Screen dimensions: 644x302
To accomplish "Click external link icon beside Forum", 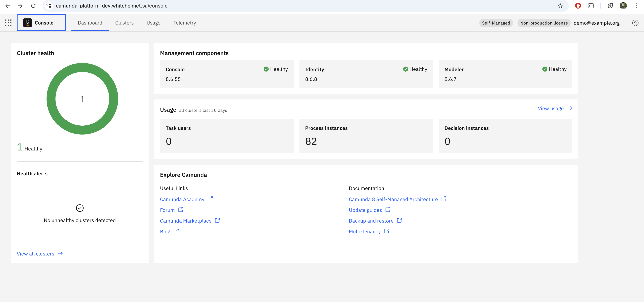I will 181,210.
